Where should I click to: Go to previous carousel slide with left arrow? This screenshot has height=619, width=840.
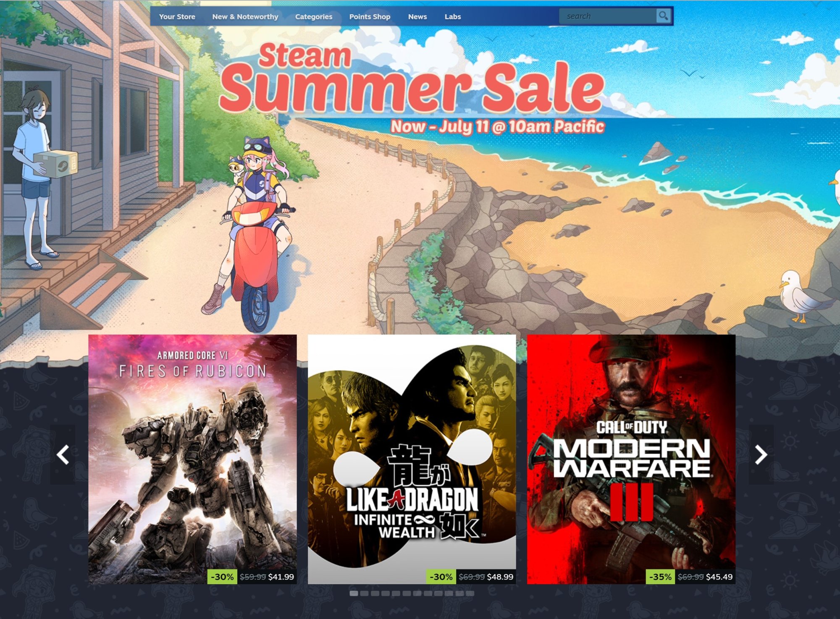click(x=63, y=455)
